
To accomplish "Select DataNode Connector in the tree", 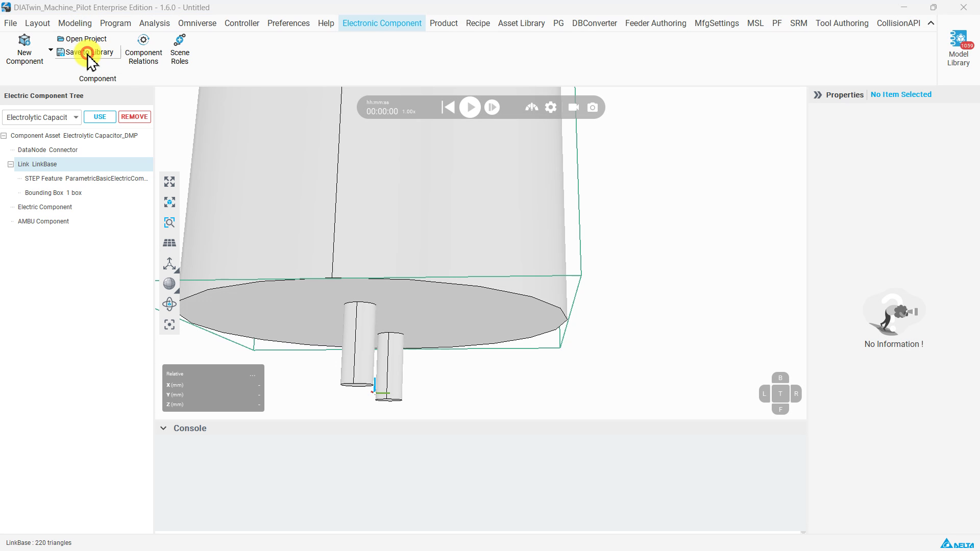I will [x=47, y=150].
